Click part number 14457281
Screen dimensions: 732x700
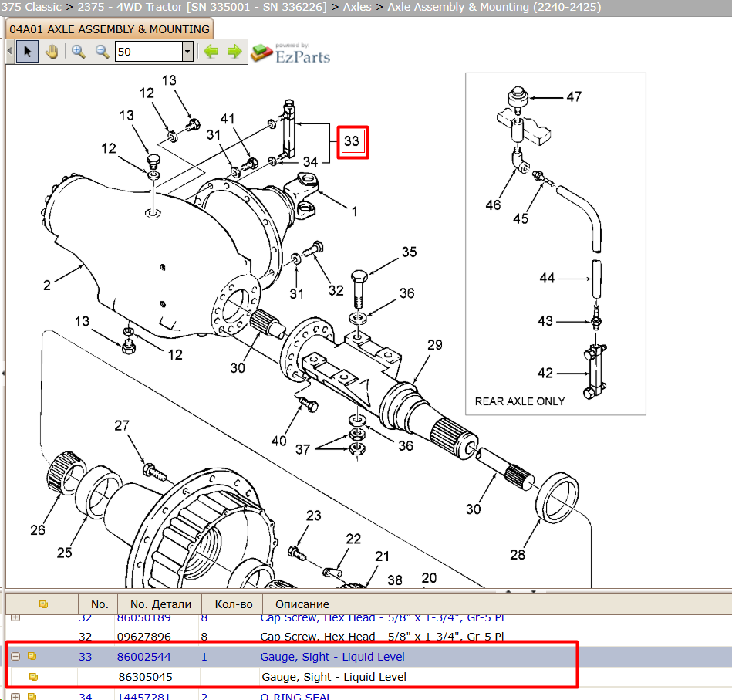pyautogui.click(x=143, y=696)
